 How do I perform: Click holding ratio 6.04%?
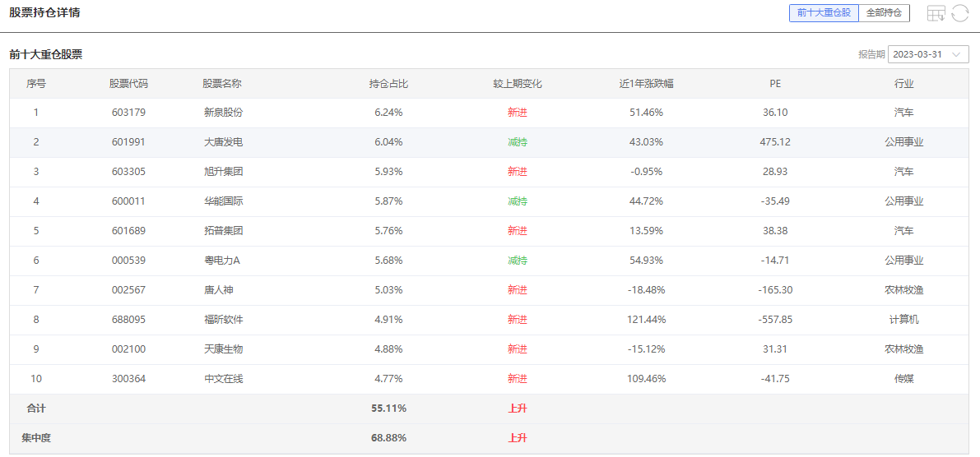point(388,142)
